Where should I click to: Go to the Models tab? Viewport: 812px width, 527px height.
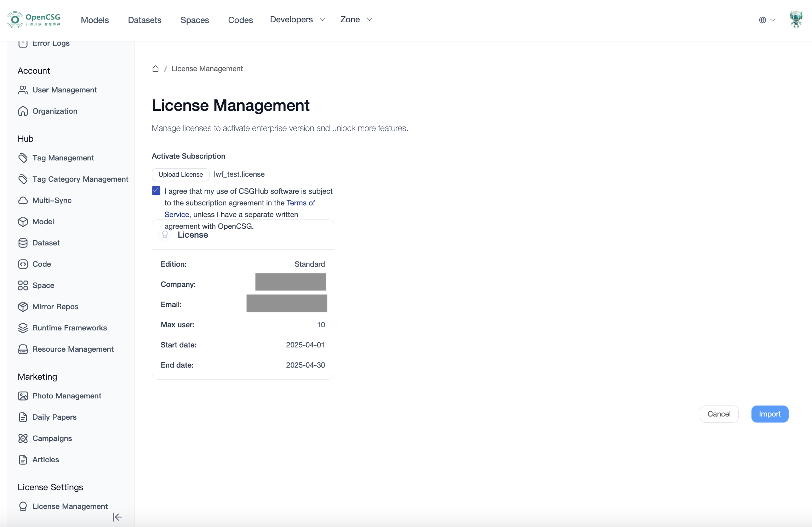tap(95, 20)
